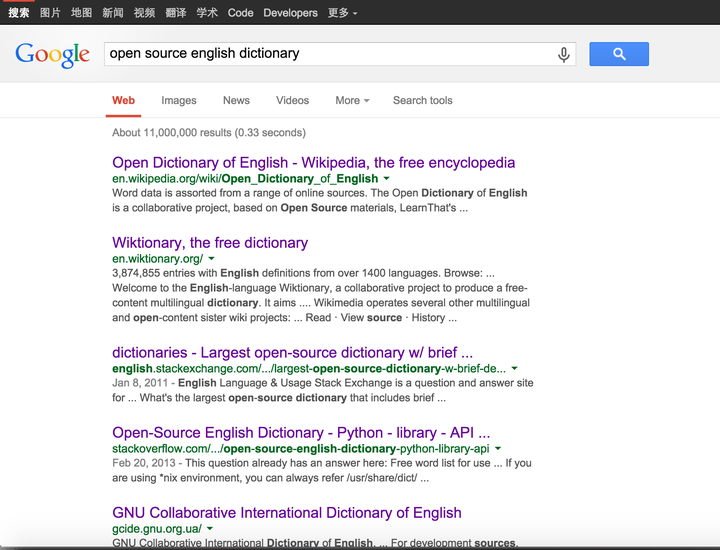Open Wiktionary, the free dictionary result
The image size is (720, 550).
(x=210, y=242)
